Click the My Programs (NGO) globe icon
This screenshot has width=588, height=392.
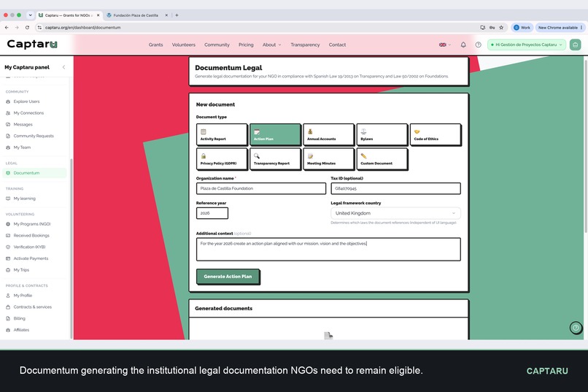tap(8, 224)
